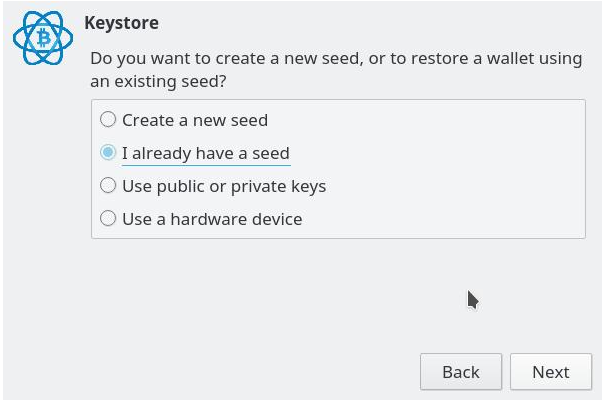Click the Electrum atom logo icon
The height and width of the screenshot is (400, 602).
point(43,38)
